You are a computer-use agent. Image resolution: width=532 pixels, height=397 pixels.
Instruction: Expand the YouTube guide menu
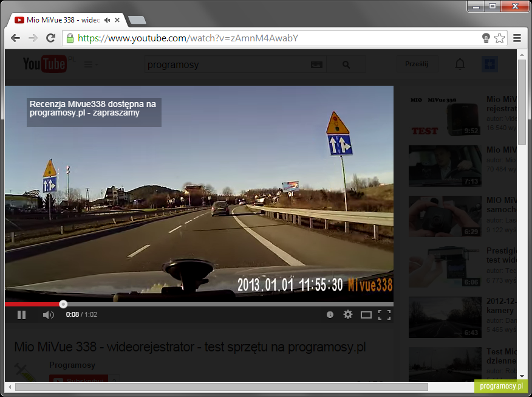[x=90, y=64]
